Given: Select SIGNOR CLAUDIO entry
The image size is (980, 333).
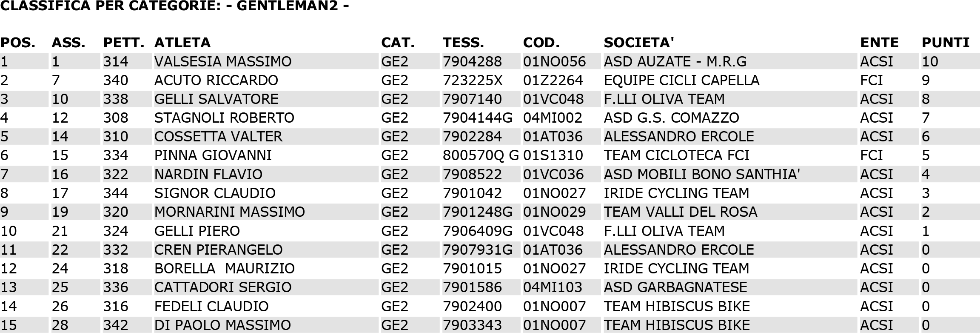Looking at the screenshot, I should [x=215, y=193].
